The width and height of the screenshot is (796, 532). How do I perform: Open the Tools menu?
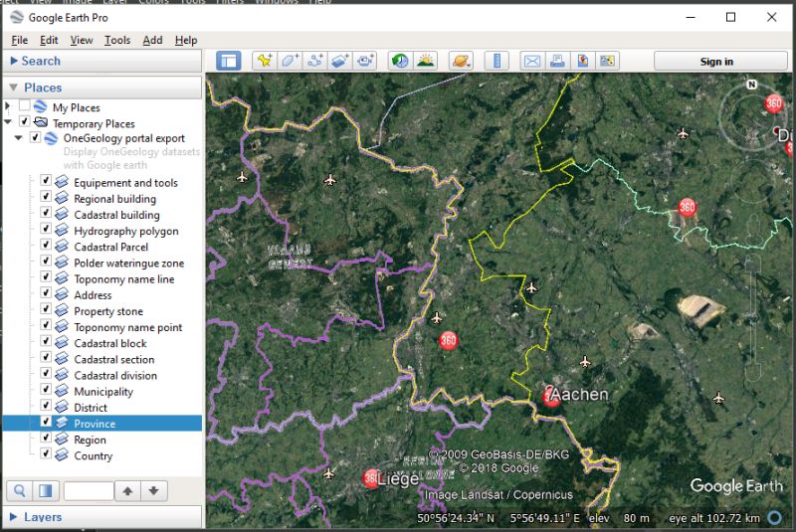117,40
